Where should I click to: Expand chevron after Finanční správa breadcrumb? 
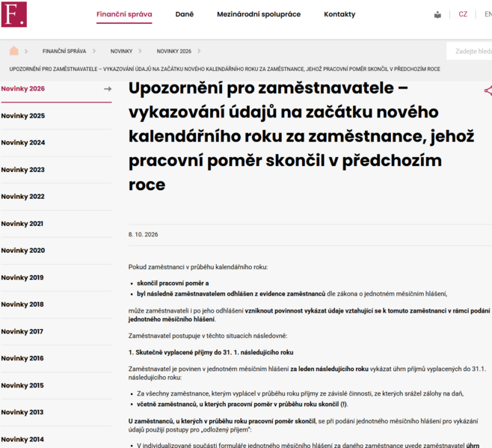coord(94,51)
